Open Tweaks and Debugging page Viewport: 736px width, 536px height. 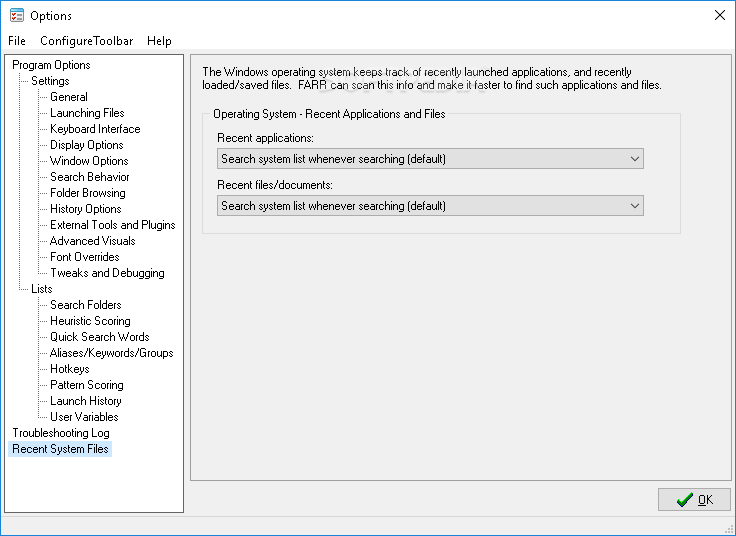pos(107,272)
